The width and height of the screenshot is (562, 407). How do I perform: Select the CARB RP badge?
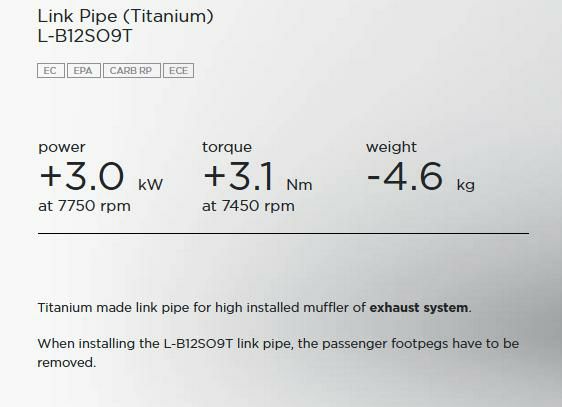(x=132, y=71)
